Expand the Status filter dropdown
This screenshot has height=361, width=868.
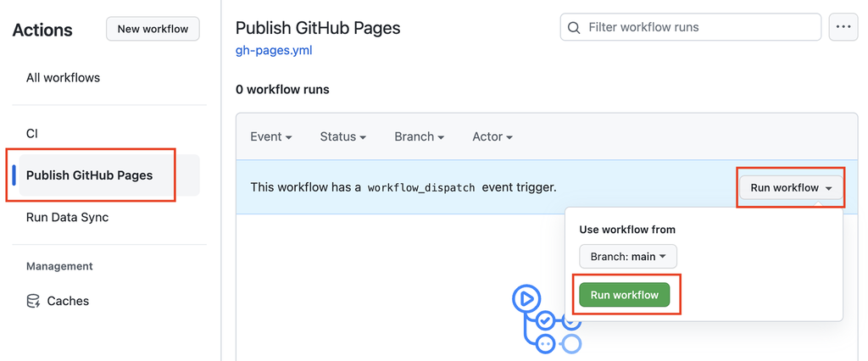[x=343, y=136]
